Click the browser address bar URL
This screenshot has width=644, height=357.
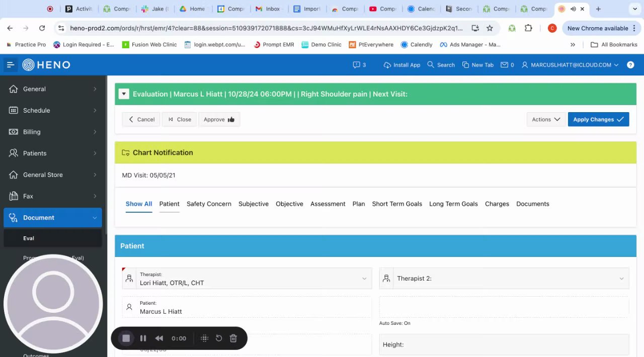(x=266, y=28)
